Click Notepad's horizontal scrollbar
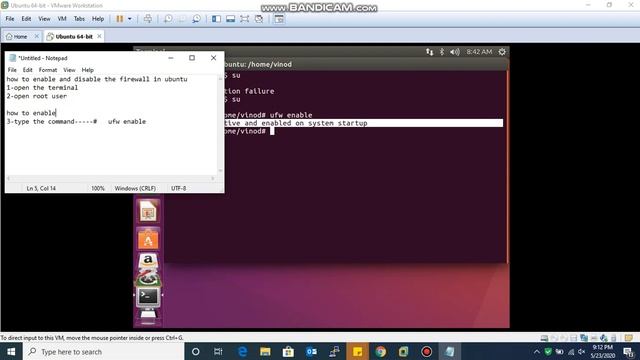Screen dimensions: 640x360 pyautogui.click(x=111, y=178)
